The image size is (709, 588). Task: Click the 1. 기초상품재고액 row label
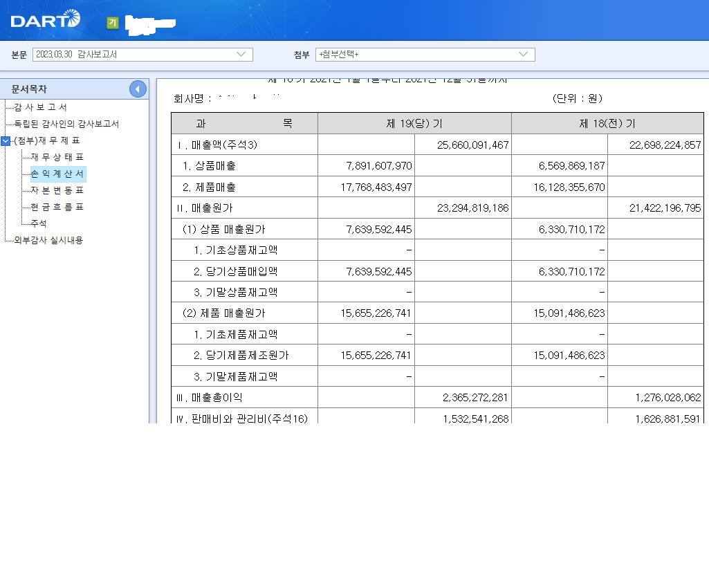[236, 250]
